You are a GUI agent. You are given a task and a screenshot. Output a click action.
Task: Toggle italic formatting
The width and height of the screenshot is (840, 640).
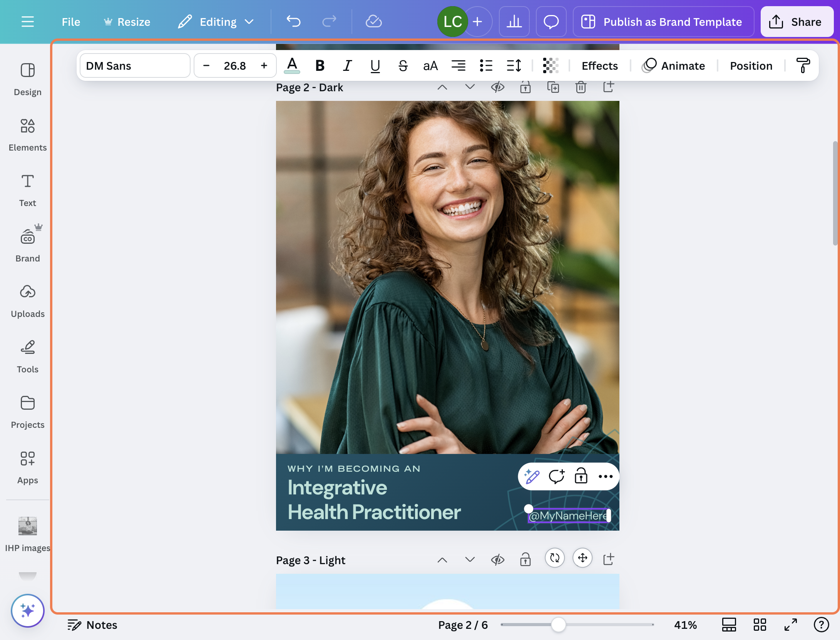click(348, 66)
